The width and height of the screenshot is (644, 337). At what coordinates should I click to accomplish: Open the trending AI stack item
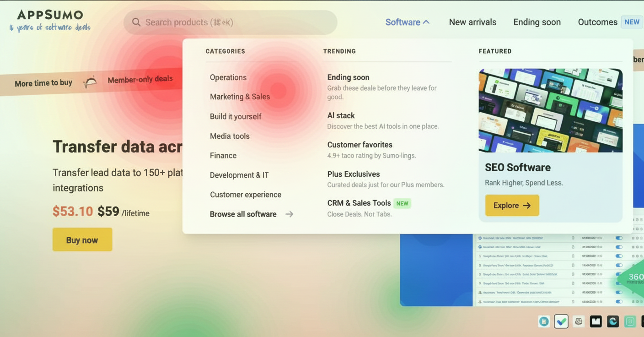pyautogui.click(x=341, y=115)
